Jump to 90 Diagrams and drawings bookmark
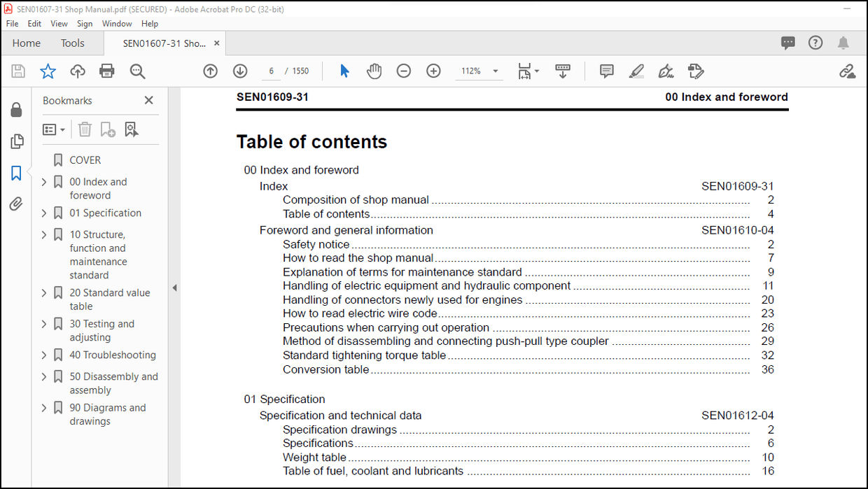868x489 pixels. (x=108, y=414)
